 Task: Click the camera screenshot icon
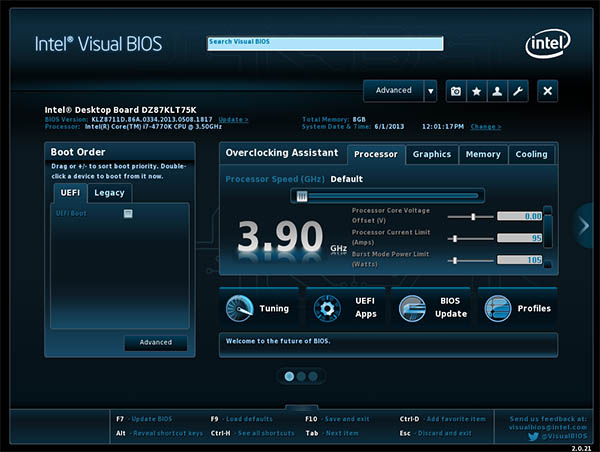(x=456, y=91)
